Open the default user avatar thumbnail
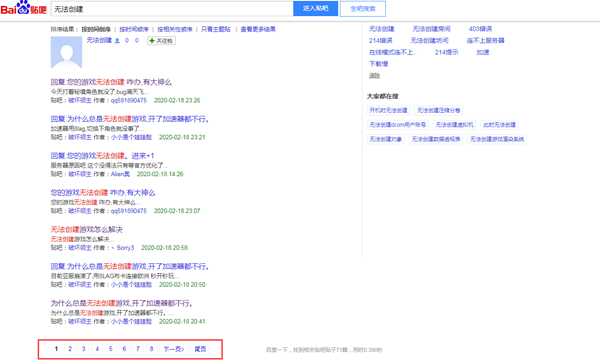 pyautogui.click(x=66, y=52)
